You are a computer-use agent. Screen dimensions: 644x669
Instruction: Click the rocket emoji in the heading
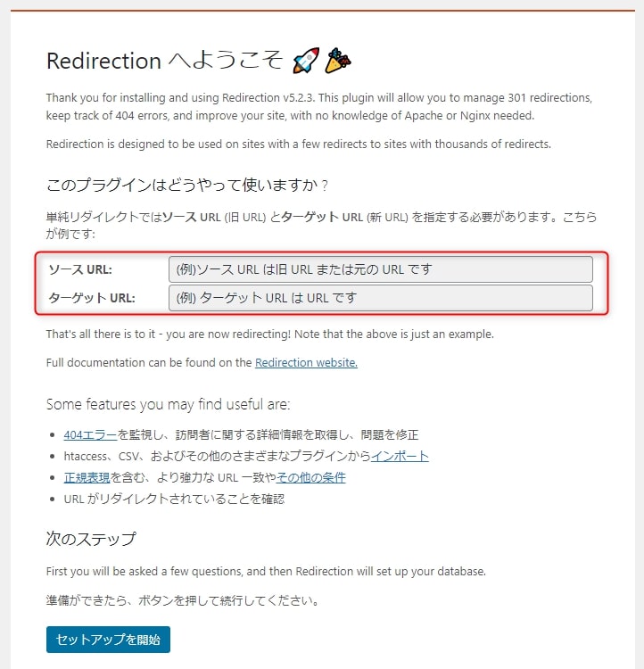306,60
